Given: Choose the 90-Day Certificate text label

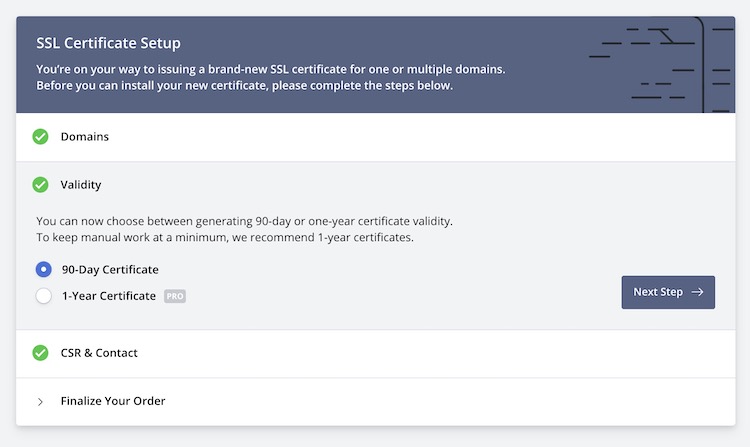Looking at the screenshot, I should click(110, 270).
